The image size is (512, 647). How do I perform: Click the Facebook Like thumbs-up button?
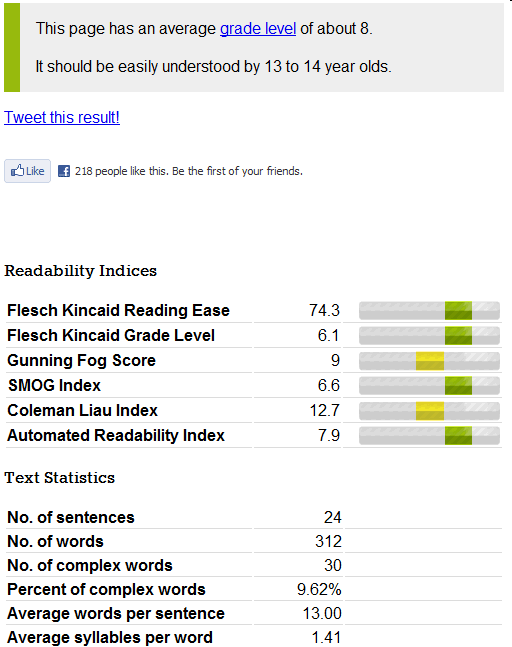tap(27, 171)
